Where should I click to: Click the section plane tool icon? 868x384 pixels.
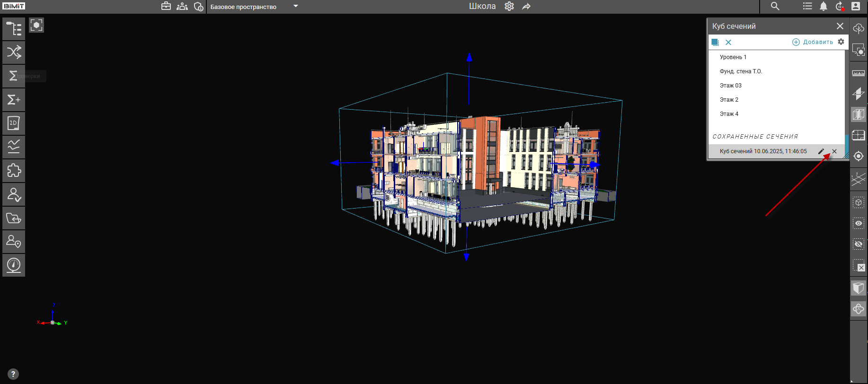tap(858, 94)
